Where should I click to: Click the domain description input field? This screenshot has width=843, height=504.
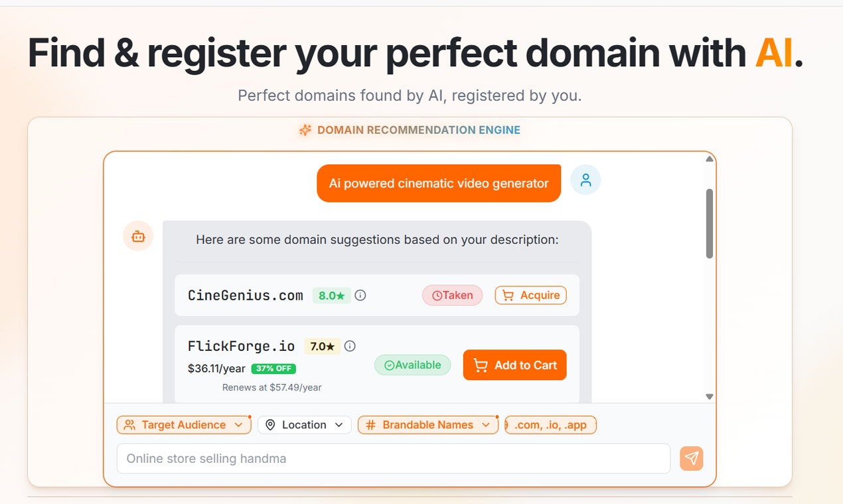[394, 458]
